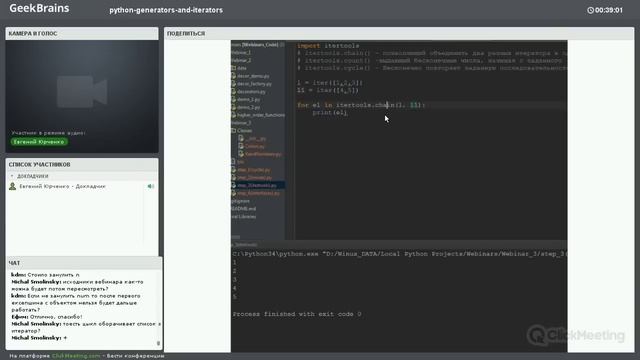This screenshot has height=360, width=640.
Task: Click the 'for el in itertools.chain' code line
Action: 361,105
